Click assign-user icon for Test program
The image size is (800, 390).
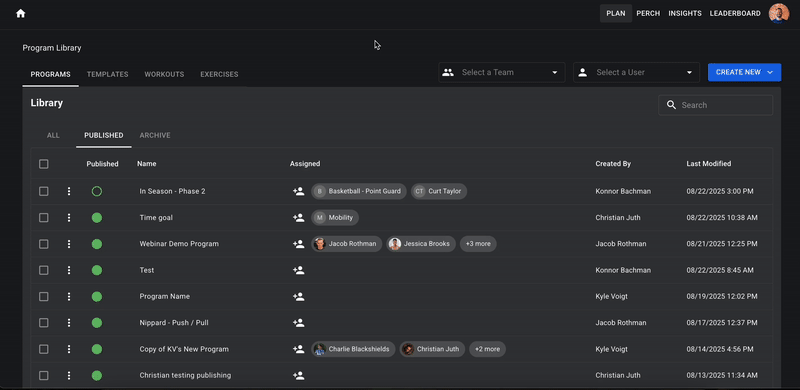(x=298, y=271)
